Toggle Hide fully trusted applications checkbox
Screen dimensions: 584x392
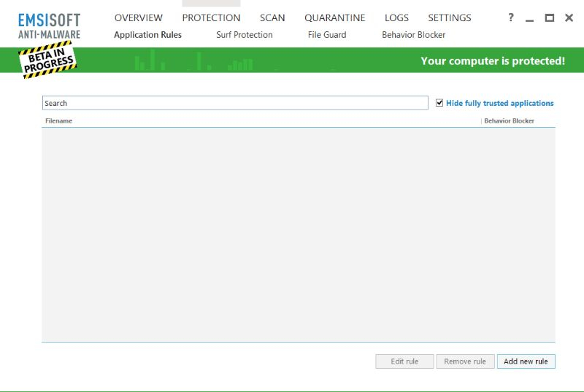pos(439,103)
